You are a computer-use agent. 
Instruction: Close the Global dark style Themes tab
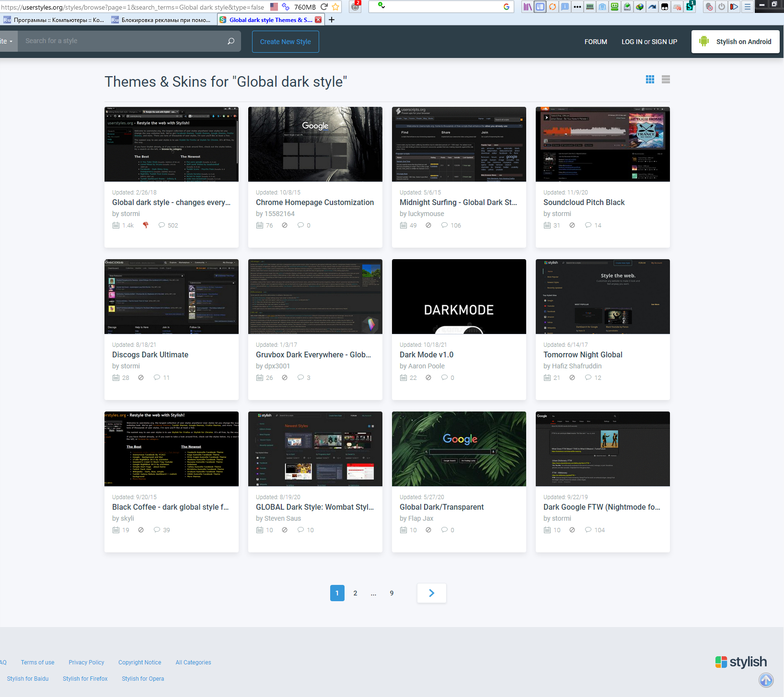click(x=318, y=20)
